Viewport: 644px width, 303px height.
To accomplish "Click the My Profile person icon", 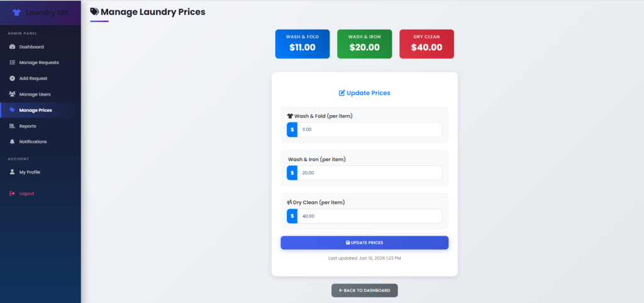I will coord(12,172).
